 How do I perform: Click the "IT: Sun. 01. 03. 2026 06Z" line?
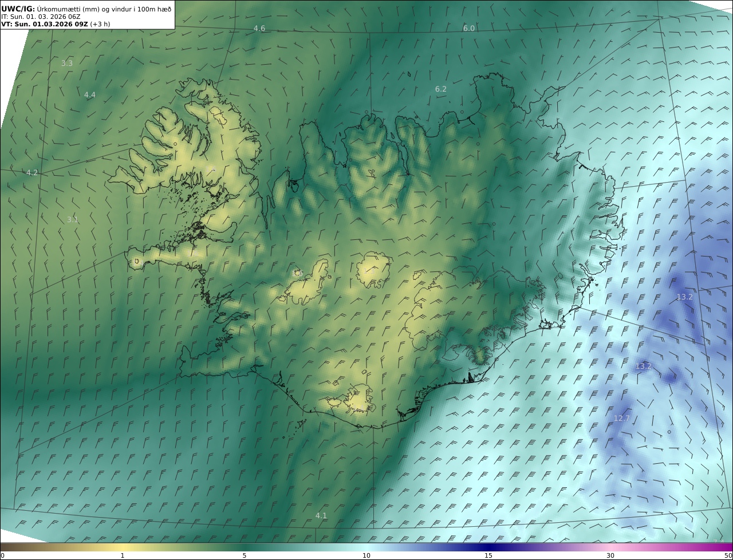coord(41,17)
